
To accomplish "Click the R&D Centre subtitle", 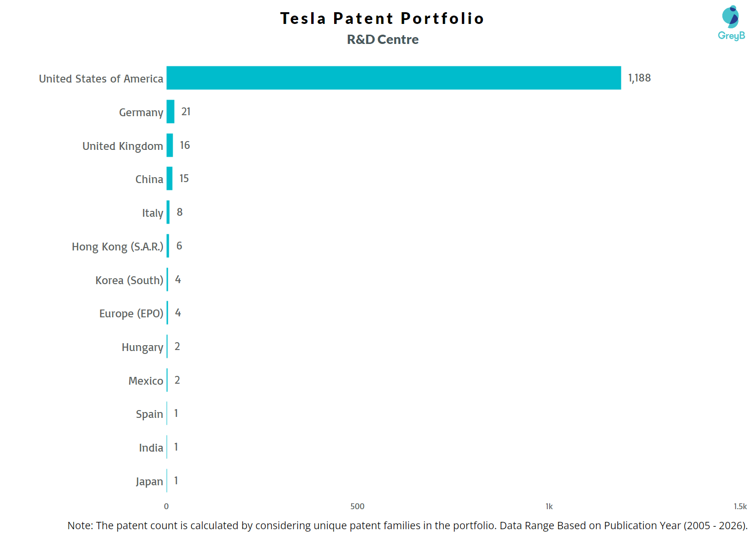I will (382, 40).
